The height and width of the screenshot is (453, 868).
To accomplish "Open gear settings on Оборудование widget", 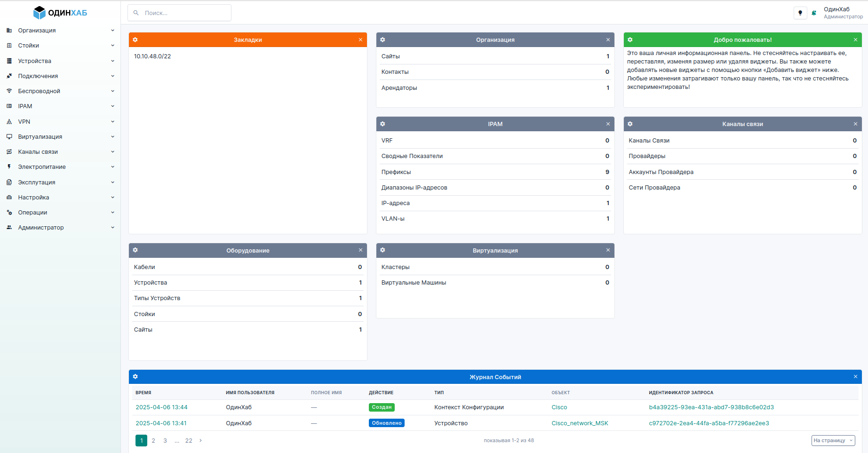I will click(x=135, y=250).
